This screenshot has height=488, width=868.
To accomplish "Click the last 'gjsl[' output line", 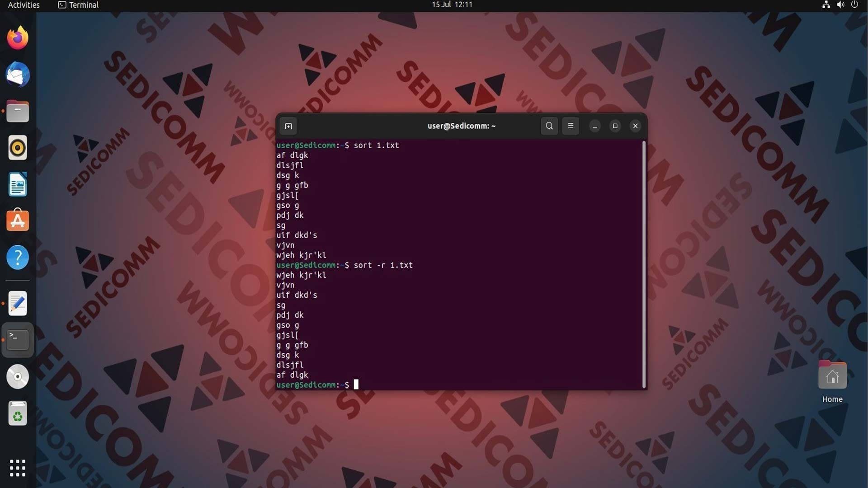I will (288, 335).
